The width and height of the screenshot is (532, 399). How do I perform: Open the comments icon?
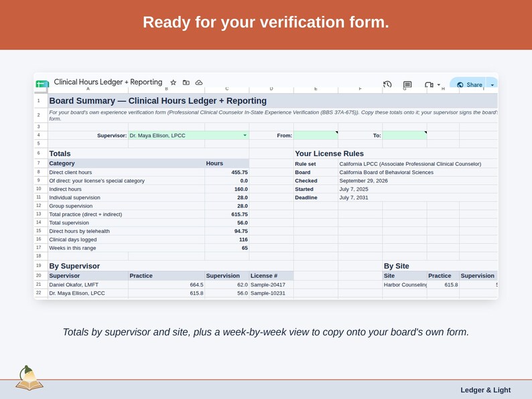[x=407, y=84]
